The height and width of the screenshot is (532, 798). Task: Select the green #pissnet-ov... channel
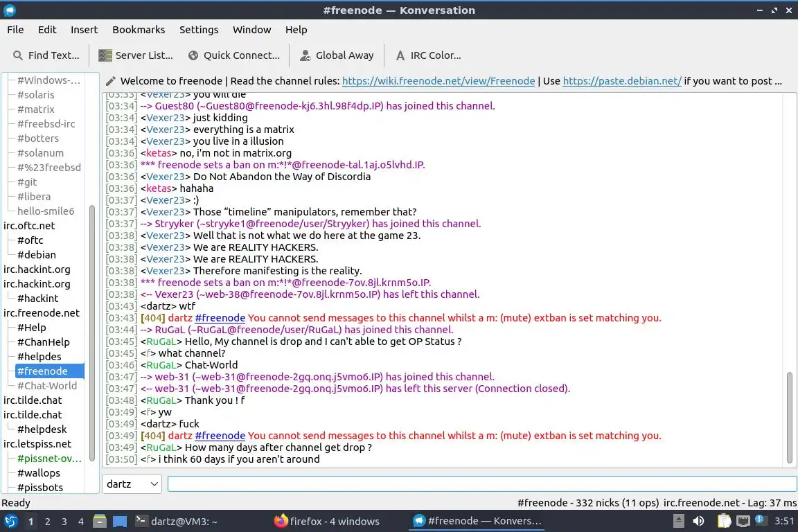tap(49, 458)
